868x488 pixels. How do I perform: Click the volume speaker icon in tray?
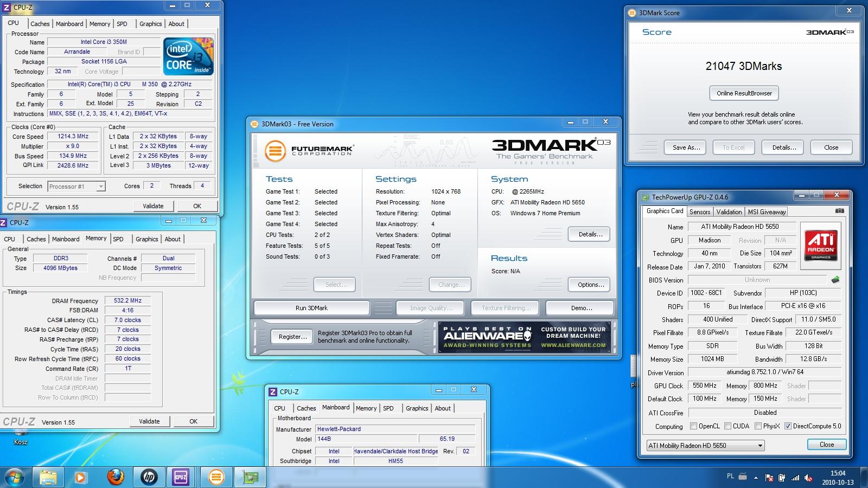pyautogui.click(x=808, y=478)
